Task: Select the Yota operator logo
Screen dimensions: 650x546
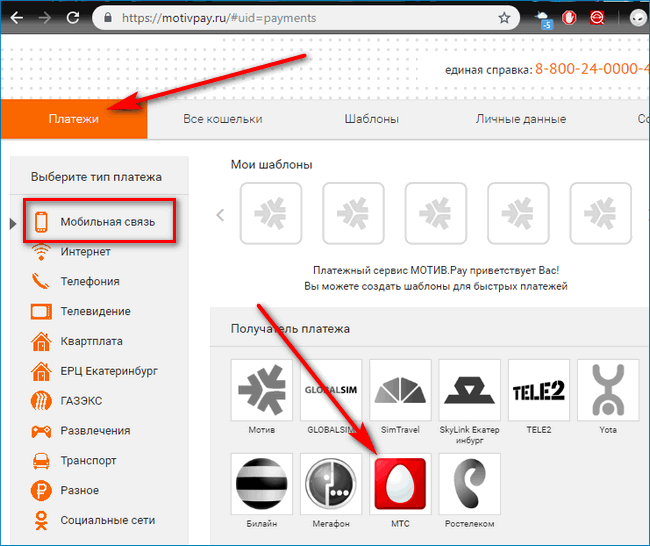Action: click(608, 390)
